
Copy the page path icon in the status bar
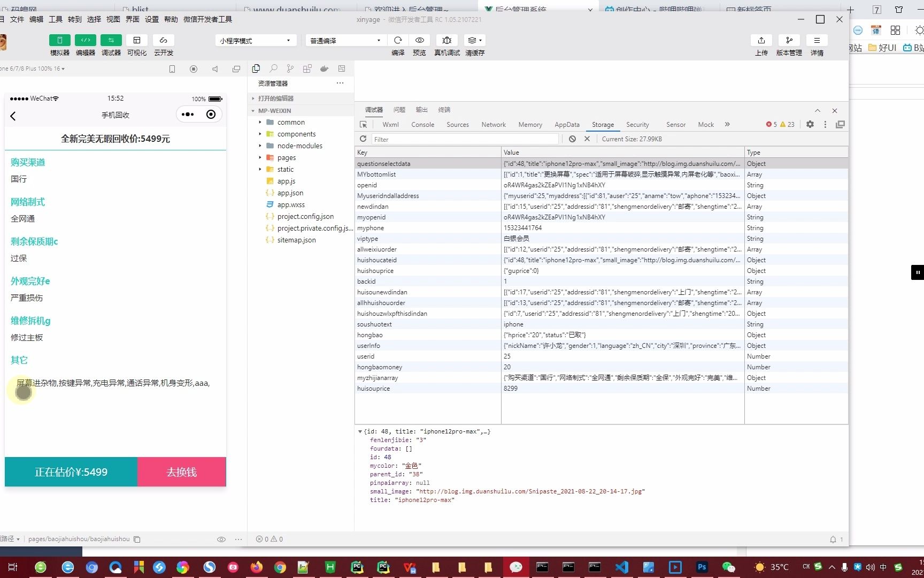(137, 539)
